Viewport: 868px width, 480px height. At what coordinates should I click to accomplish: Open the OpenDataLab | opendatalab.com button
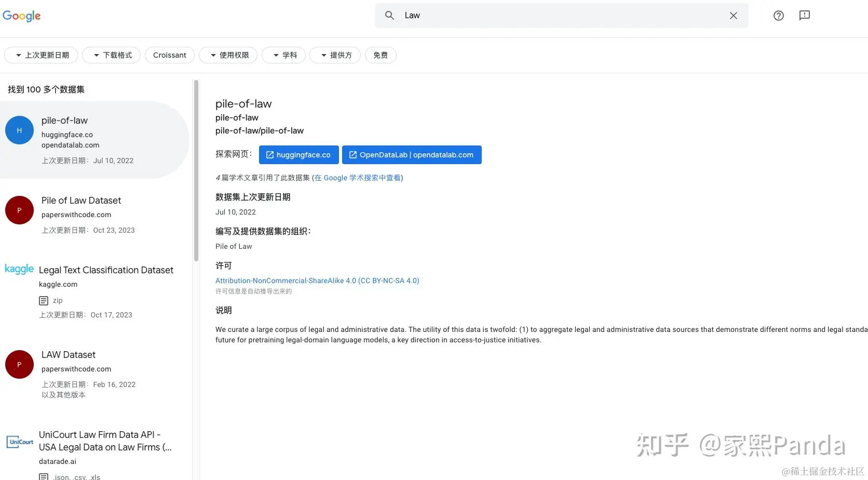pyautogui.click(x=412, y=155)
